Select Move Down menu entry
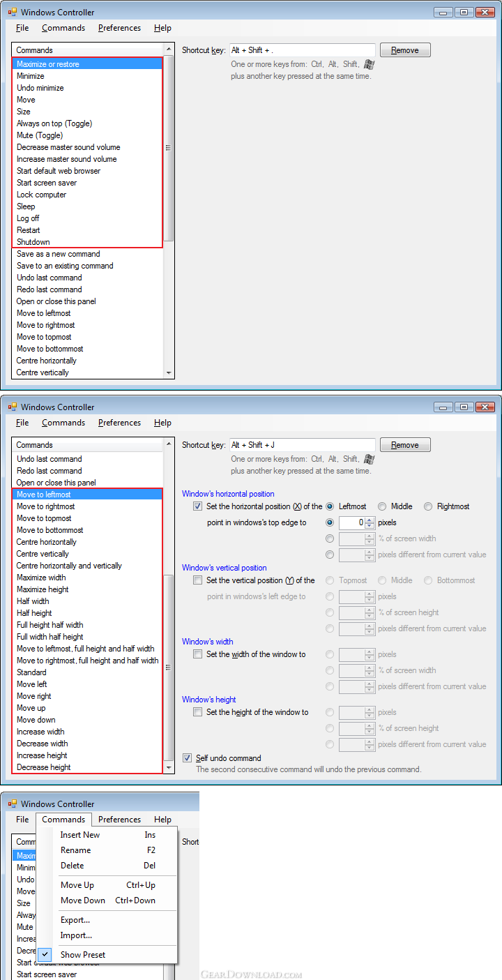This screenshot has width=502, height=980. [x=108, y=900]
